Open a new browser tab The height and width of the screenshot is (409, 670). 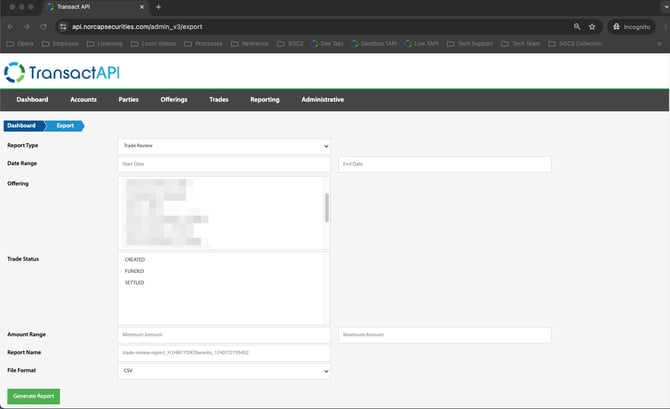(158, 7)
